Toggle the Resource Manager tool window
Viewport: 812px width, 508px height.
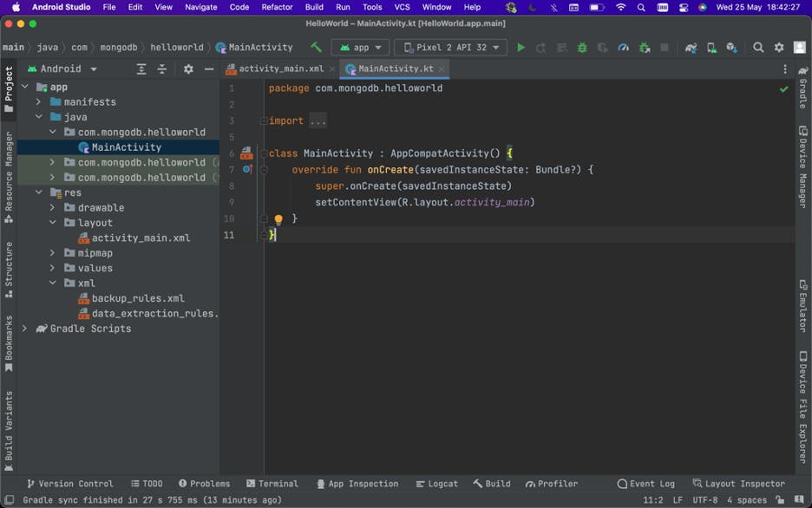[9, 177]
